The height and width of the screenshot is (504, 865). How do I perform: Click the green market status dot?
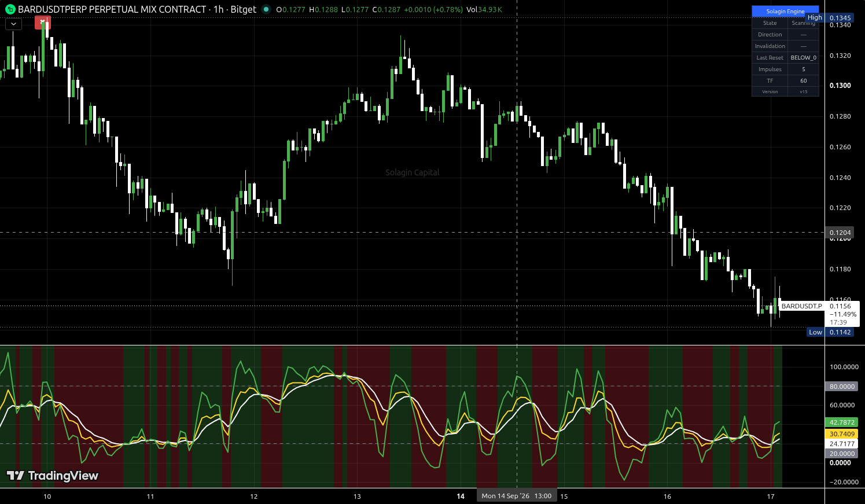(x=266, y=9)
